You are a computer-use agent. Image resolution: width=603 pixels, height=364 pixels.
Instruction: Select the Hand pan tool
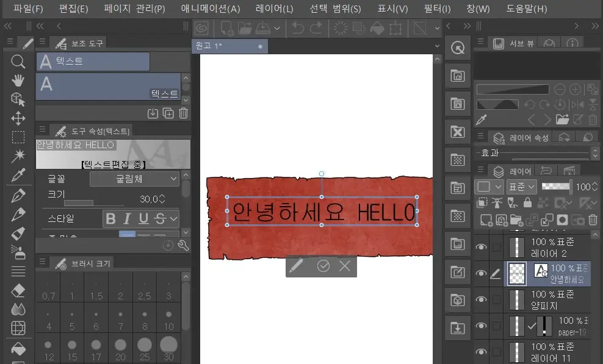tap(18, 80)
